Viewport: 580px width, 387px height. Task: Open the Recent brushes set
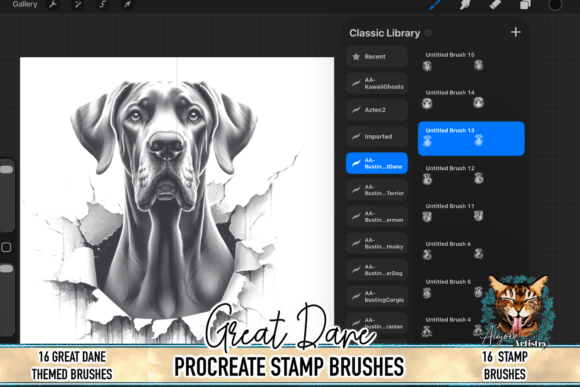coord(377,57)
